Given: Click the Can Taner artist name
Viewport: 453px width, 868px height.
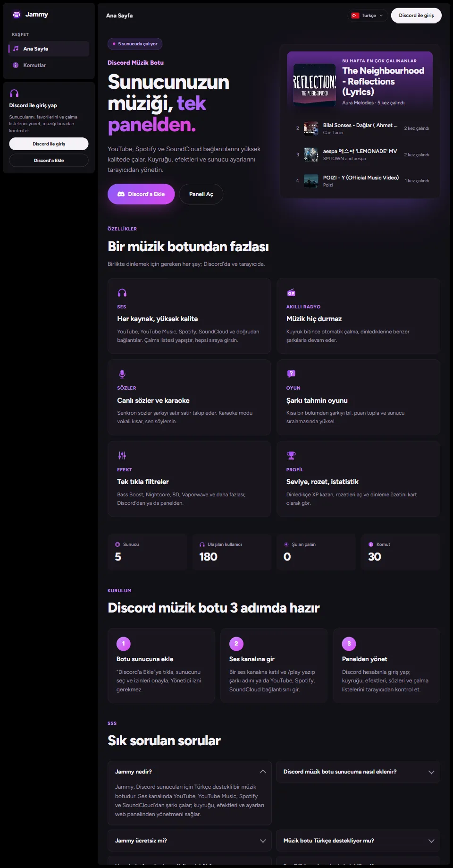Looking at the screenshot, I should (333, 133).
